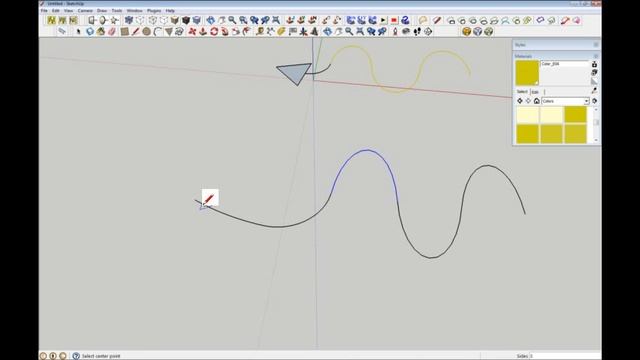
Task: Select the Freehand scribble tool
Action: click(x=180, y=31)
